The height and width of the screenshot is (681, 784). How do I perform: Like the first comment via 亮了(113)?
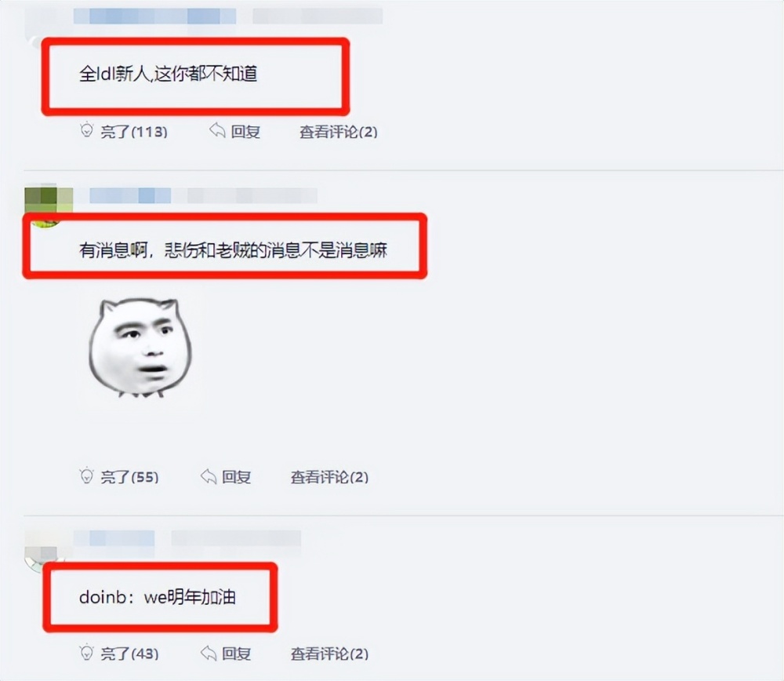point(134,132)
